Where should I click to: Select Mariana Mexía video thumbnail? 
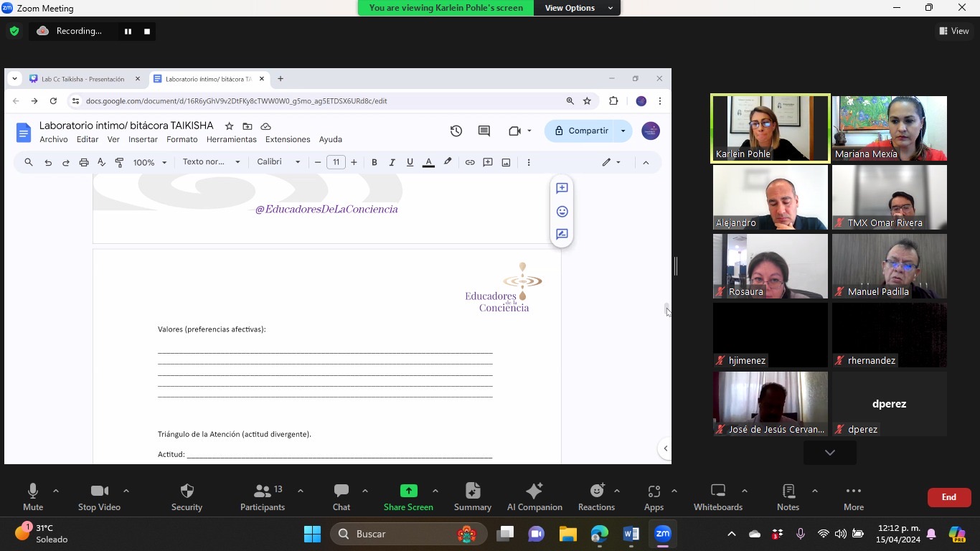[x=890, y=128]
